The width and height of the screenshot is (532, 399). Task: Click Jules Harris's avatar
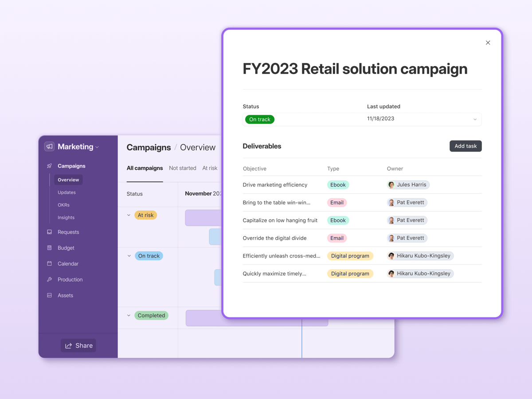[391, 184]
